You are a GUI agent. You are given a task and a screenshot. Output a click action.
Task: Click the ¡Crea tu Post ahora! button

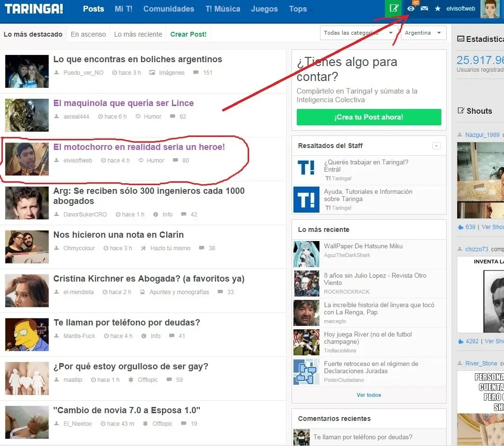click(x=369, y=117)
